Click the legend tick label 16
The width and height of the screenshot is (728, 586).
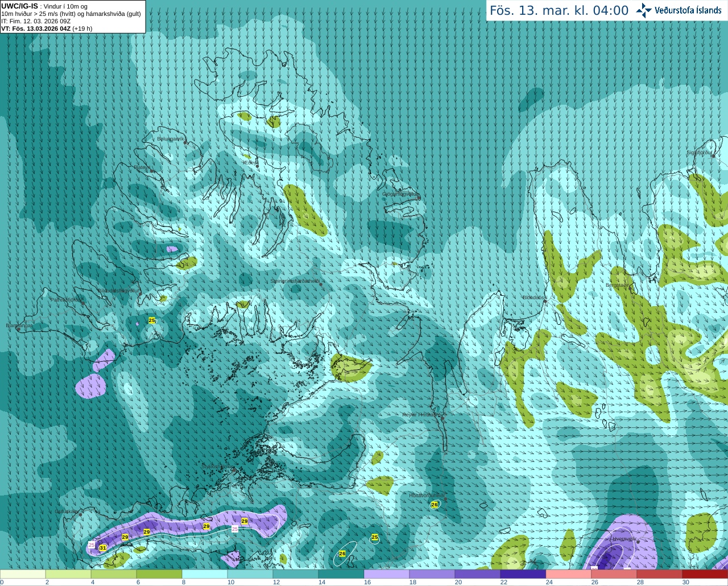pyautogui.click(x=367, y=582)
